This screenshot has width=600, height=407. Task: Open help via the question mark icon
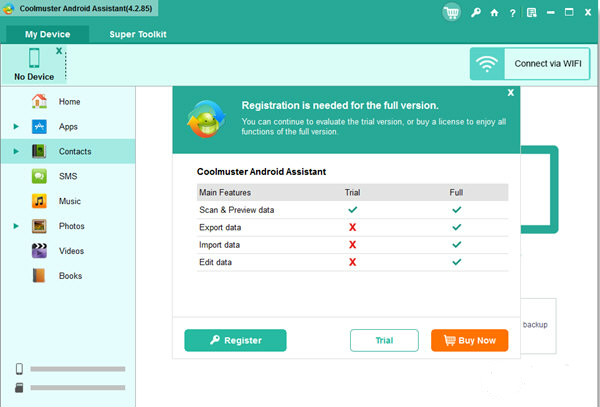(x=511, y=15)
